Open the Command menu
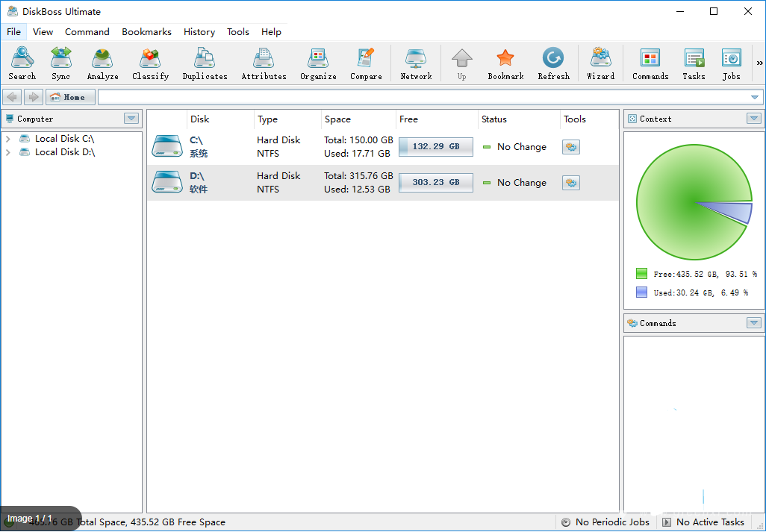 (87, 32)
